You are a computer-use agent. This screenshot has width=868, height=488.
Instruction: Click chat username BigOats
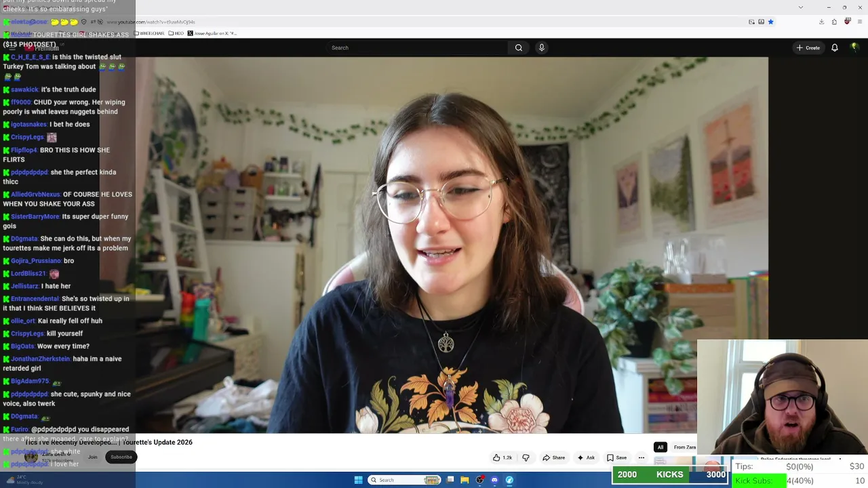pyautogui.click(x=22, y=346)
